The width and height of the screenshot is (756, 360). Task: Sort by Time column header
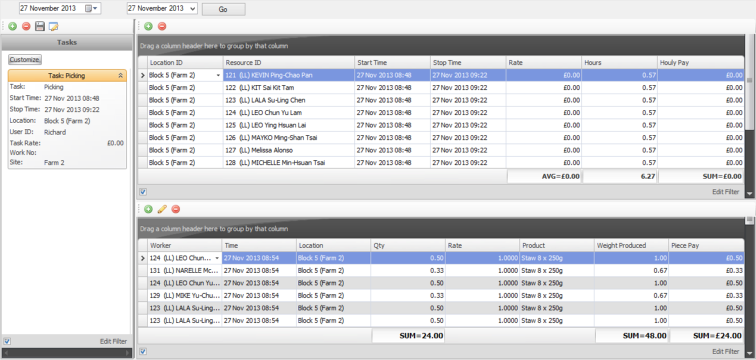(x=259, y=245)
